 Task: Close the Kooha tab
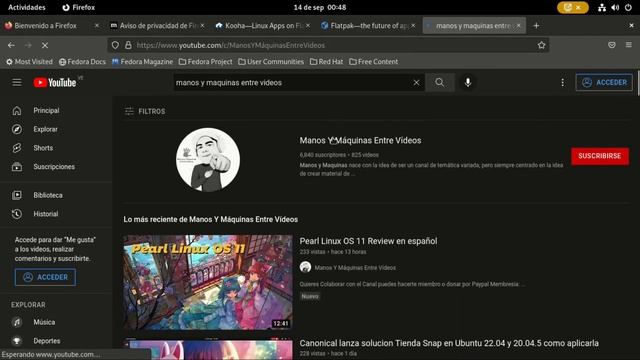coord(308,26)
